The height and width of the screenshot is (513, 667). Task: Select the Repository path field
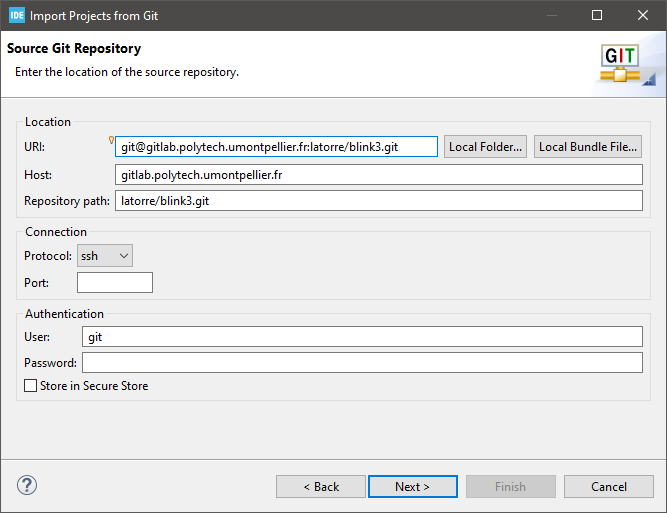coord(379,201)
